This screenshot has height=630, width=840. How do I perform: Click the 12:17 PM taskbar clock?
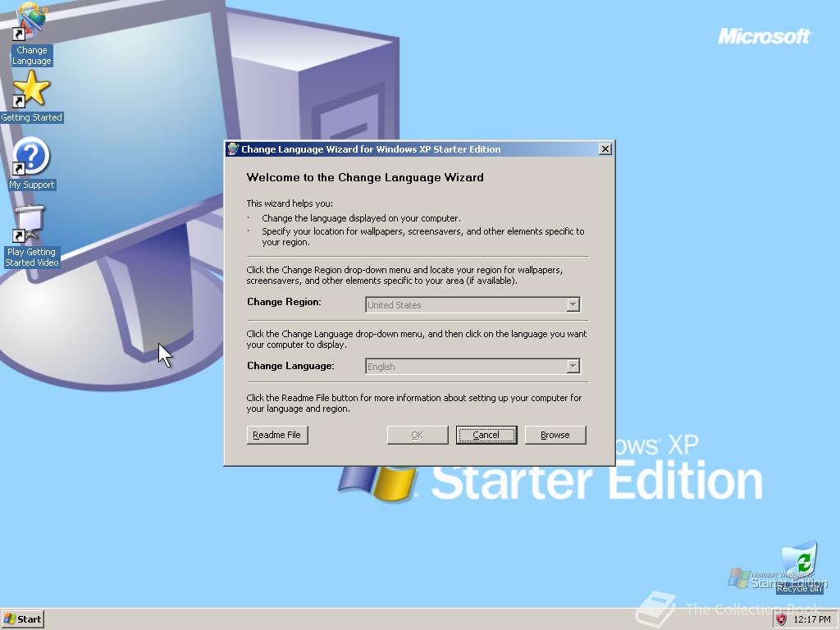click(812, 619)
